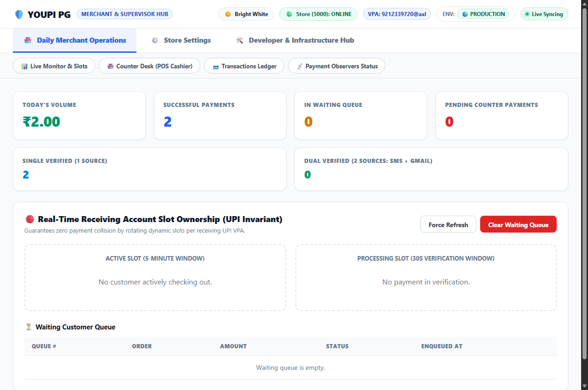
Task: Click the card icon on Transactions Ledger
Action: click(x=215, y=67)
